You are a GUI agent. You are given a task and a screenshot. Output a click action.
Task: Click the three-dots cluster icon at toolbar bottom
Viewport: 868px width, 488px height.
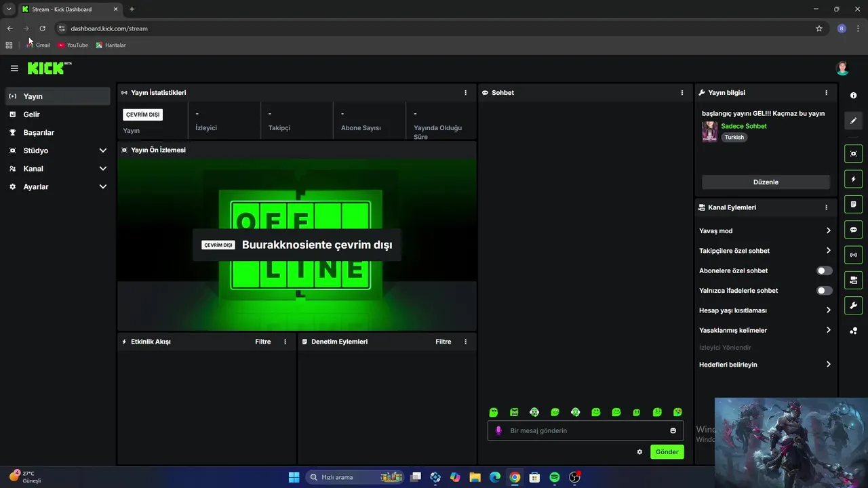click(x=853, y=331)
